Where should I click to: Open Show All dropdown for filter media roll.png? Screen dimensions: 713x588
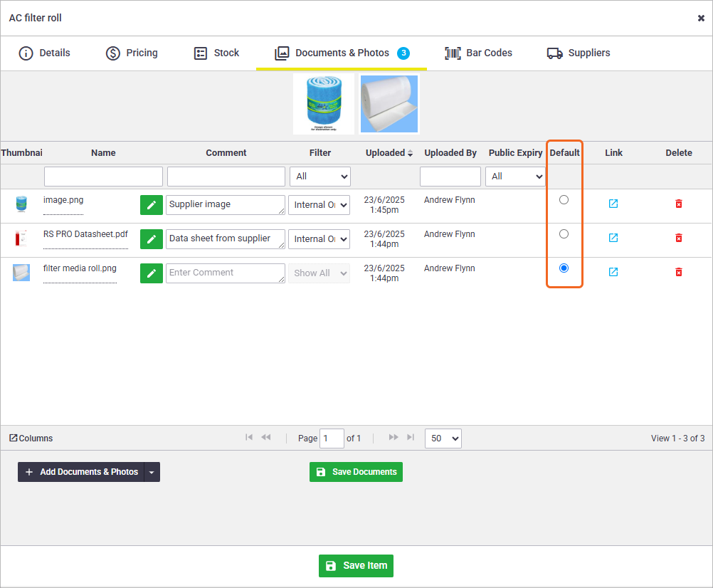click(319, 273)
